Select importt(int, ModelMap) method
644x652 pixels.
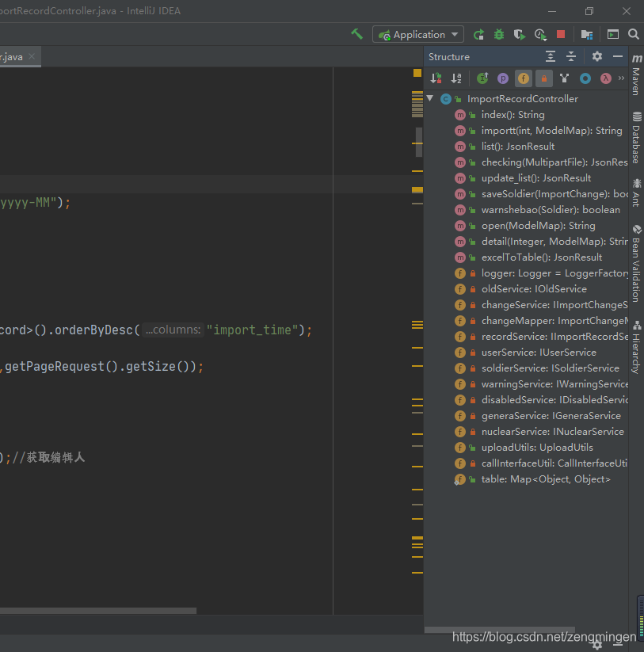click(x=551, y=130)
